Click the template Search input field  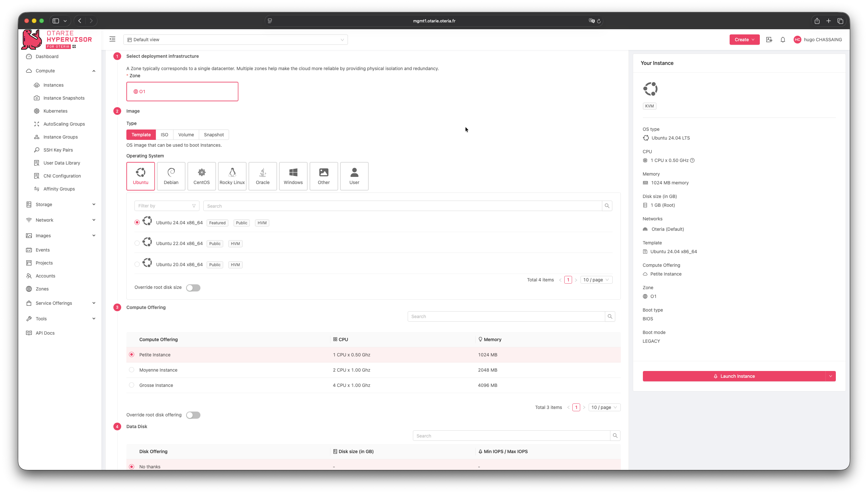(402, 206)
